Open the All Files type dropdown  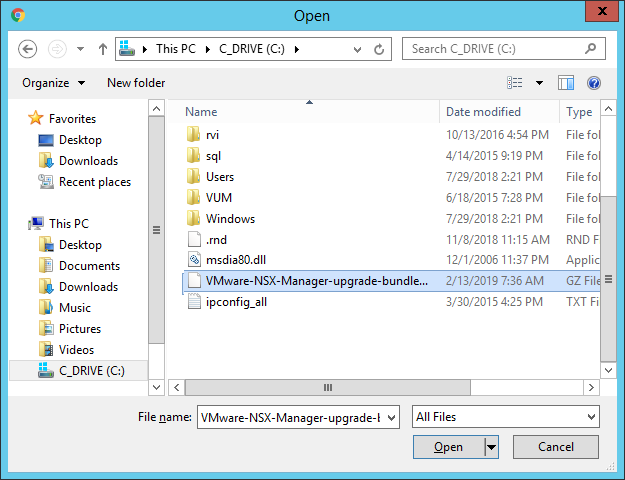(506, 417)
